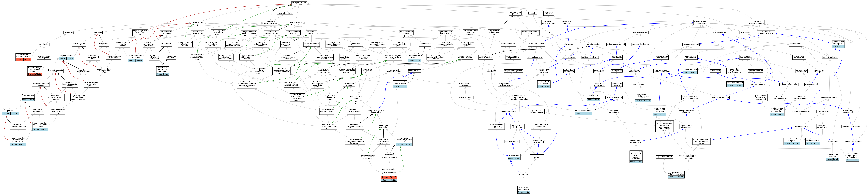This screenshot has height=195, width=868.
Task: Select the "gland development" node
Action: pos(755,71)
